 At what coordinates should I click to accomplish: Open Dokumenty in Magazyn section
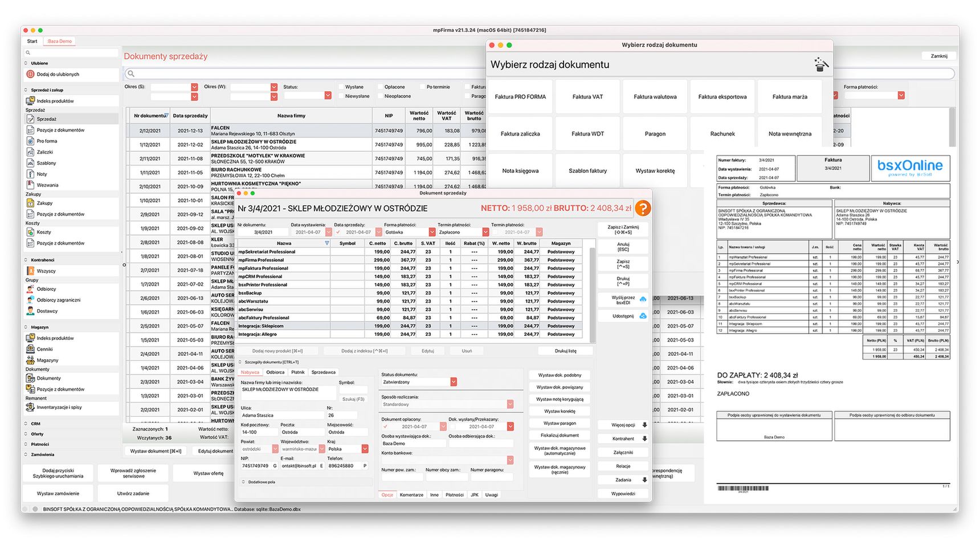coord(48,378)
